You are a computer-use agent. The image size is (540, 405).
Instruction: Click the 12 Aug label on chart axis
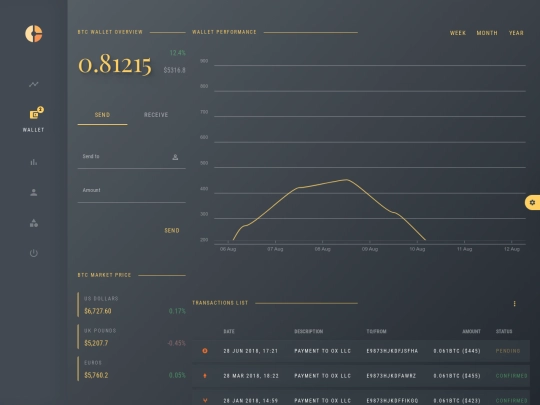pos(512,249)
